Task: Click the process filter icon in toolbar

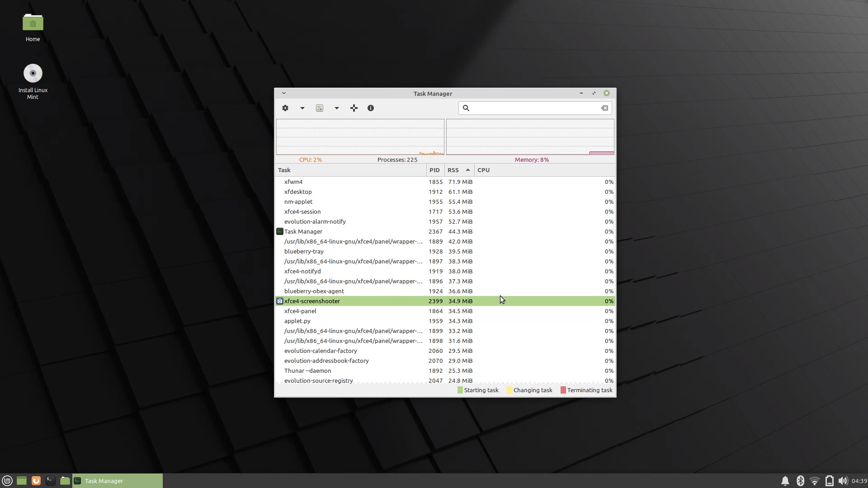Action: [x=320, y=108]
